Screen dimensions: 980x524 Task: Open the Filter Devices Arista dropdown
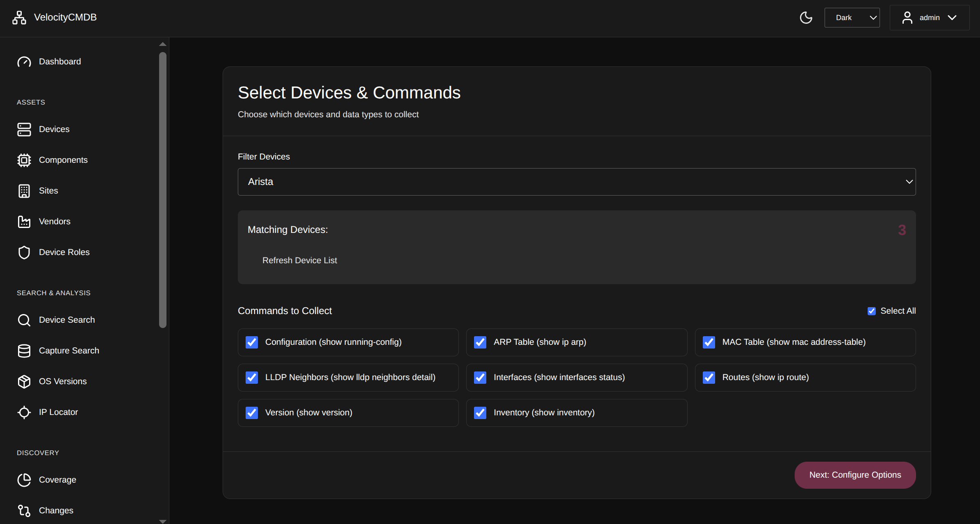click(577, 182)
